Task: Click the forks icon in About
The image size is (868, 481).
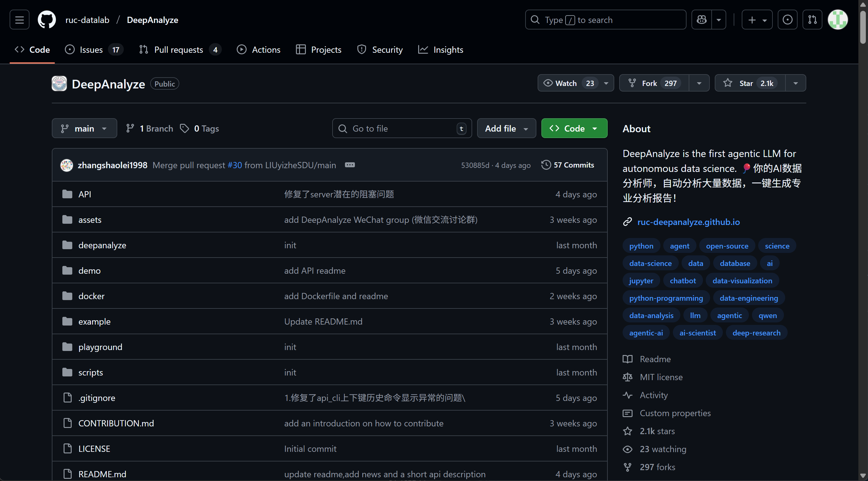Action: (x=627, y=467)
